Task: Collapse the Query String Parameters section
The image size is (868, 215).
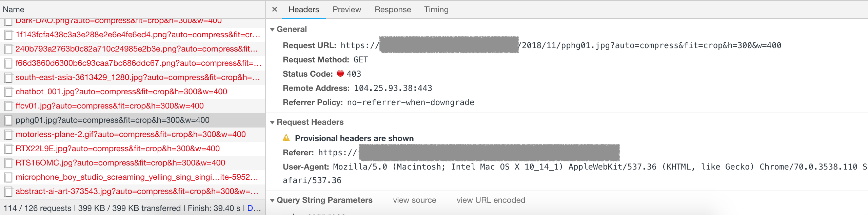Action: (272, 200)
